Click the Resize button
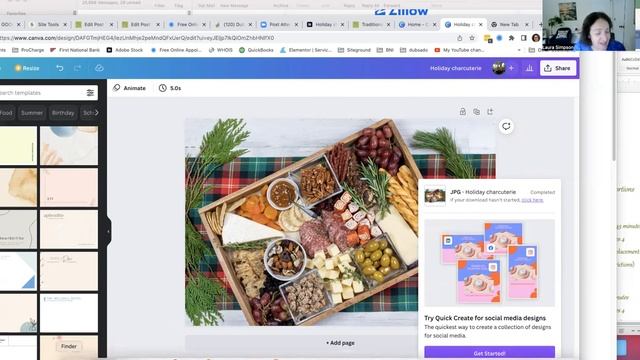 tap(27, 68)
